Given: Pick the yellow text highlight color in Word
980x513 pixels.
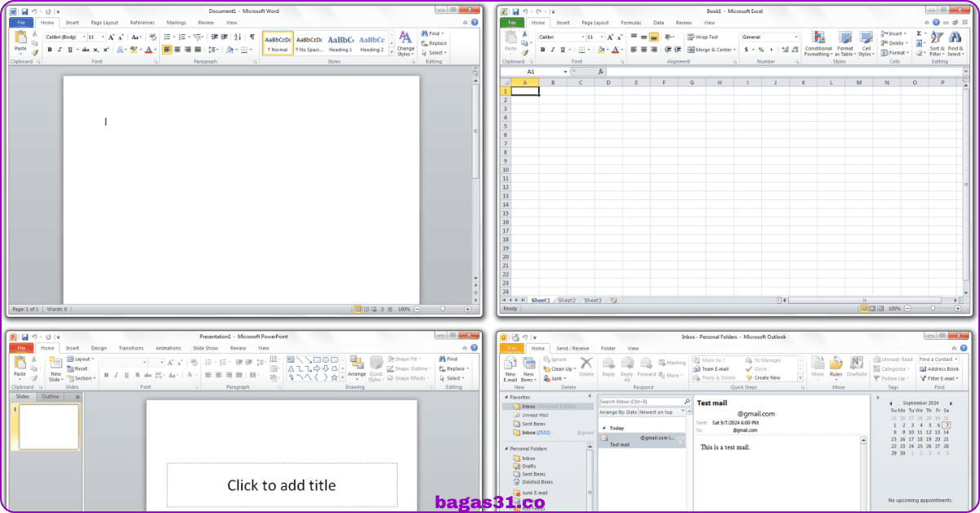Looking at the screenshot, I should [x=135, y=50].
